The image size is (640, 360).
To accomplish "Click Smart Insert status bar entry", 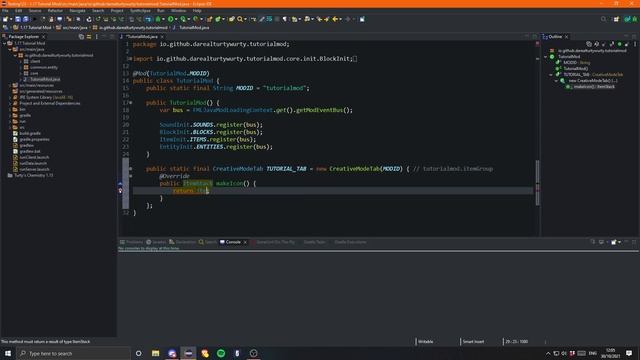I will [x=473, y=342].
